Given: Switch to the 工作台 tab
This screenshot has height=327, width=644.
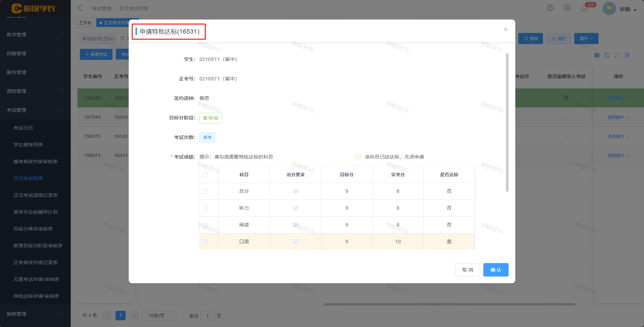Looking at the screenshot, I should [x=85, y=22].
